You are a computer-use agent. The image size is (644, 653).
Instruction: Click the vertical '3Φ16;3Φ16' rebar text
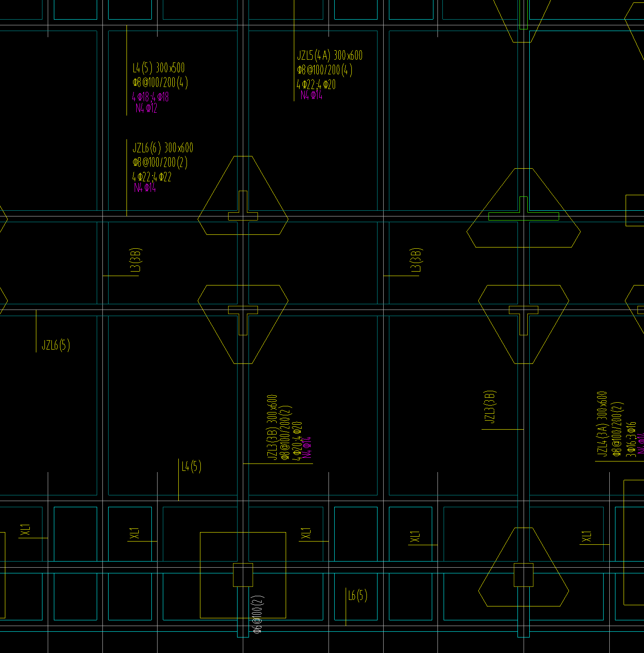631,439
